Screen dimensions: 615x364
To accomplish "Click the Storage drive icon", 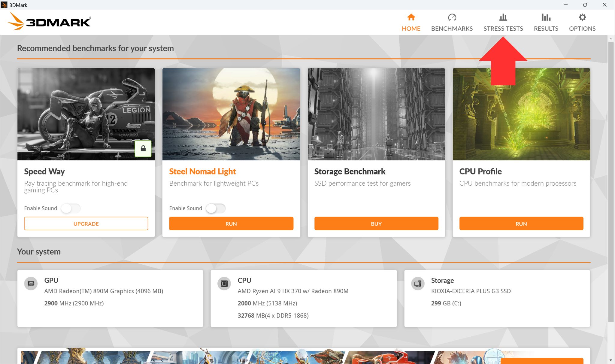I will 418,283.
